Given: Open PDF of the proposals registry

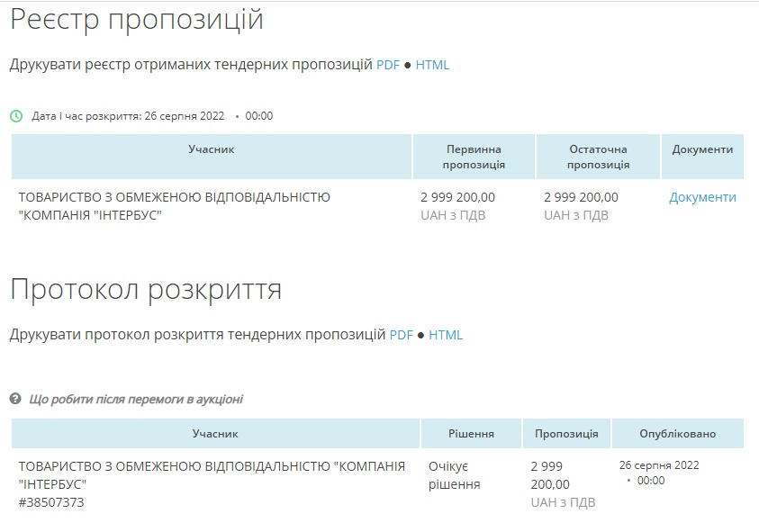Looking at the screenshot, I should click(388, 65).
